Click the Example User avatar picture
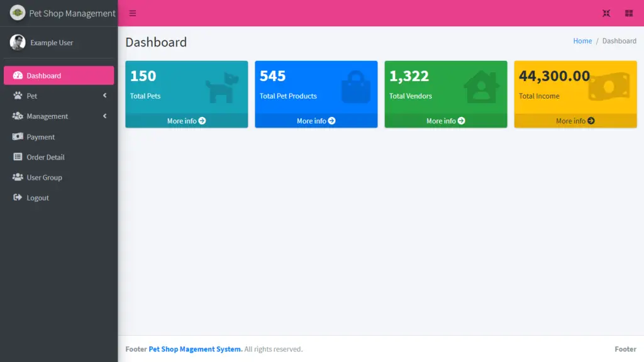The height and width of the screenshot is (362, 644). [18, 43]
